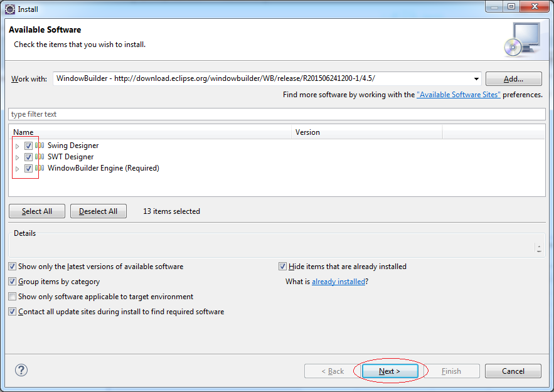Viewport: 554px width, 392px height.
Task: Select the Swing Designer row label
Action: pyautogui.click(x=73, y=146)
